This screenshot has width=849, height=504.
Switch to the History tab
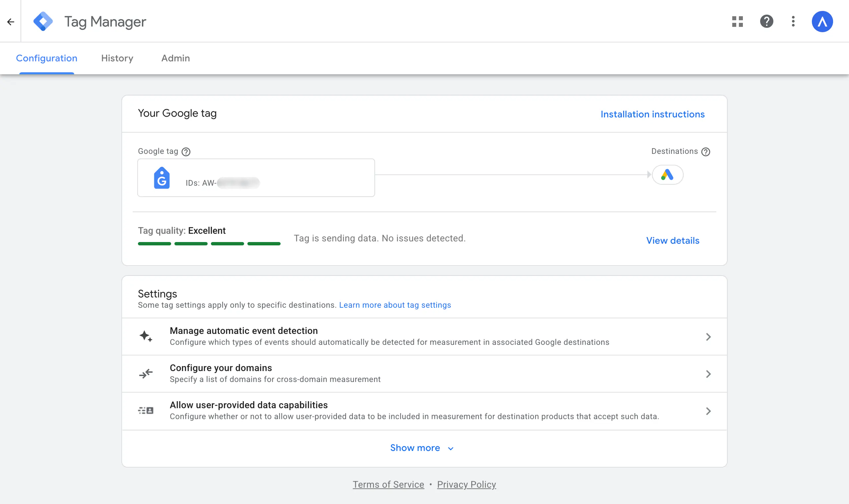click(x=117, y=58)
